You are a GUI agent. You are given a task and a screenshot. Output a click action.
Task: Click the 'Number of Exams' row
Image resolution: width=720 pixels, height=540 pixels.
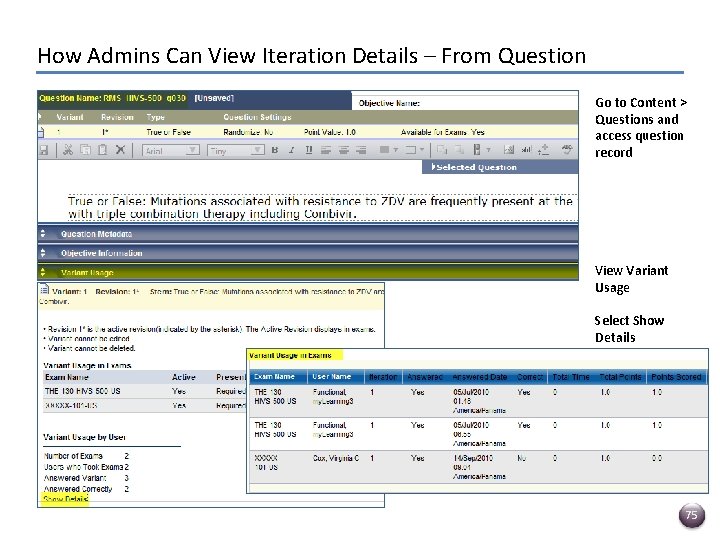(x=86, y=456)
